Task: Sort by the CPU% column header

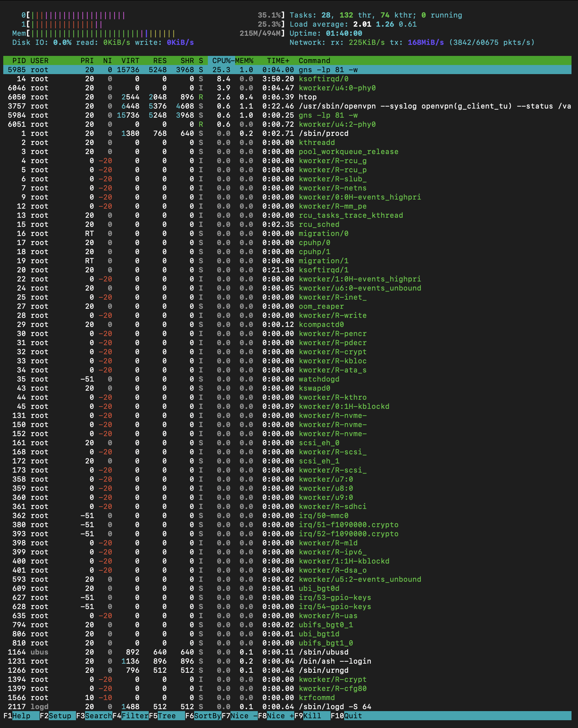Action: pos(221,61)
